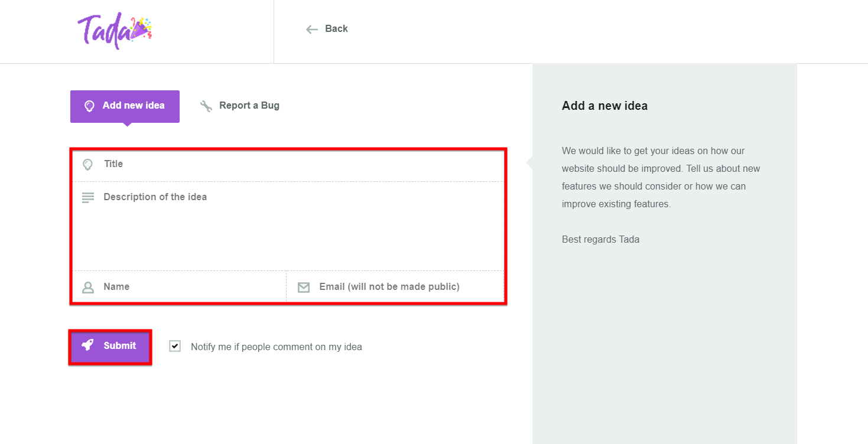Viewport: 868px width, 444px height.
Task: Click the 'Notify me if people comment on my idea' label
Action: point(276,347)
